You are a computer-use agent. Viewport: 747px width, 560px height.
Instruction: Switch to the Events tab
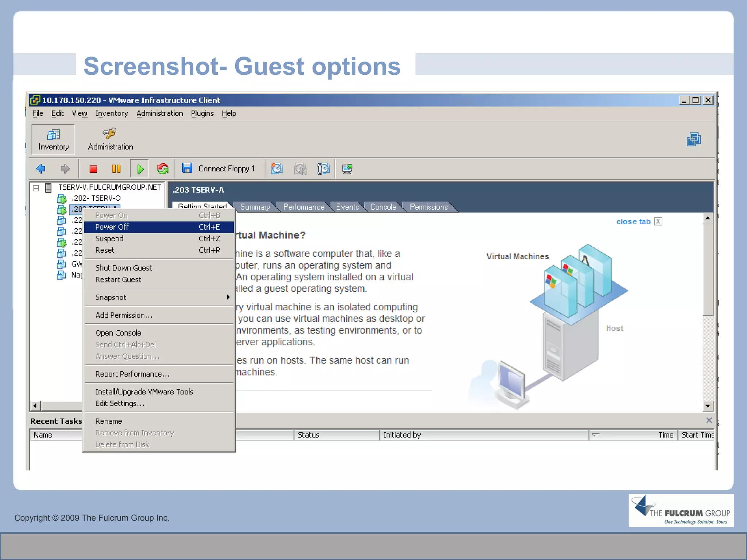pyautogui.click(x=347, y=207)
